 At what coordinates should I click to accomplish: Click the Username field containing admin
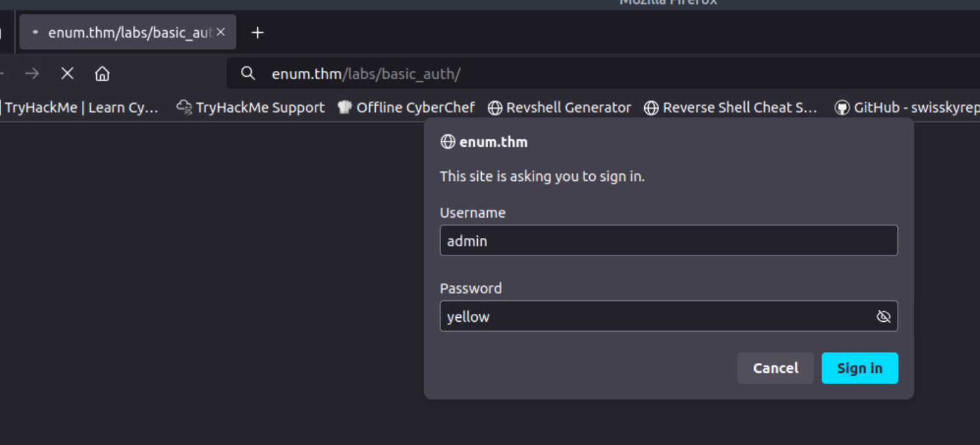(668, 241)
